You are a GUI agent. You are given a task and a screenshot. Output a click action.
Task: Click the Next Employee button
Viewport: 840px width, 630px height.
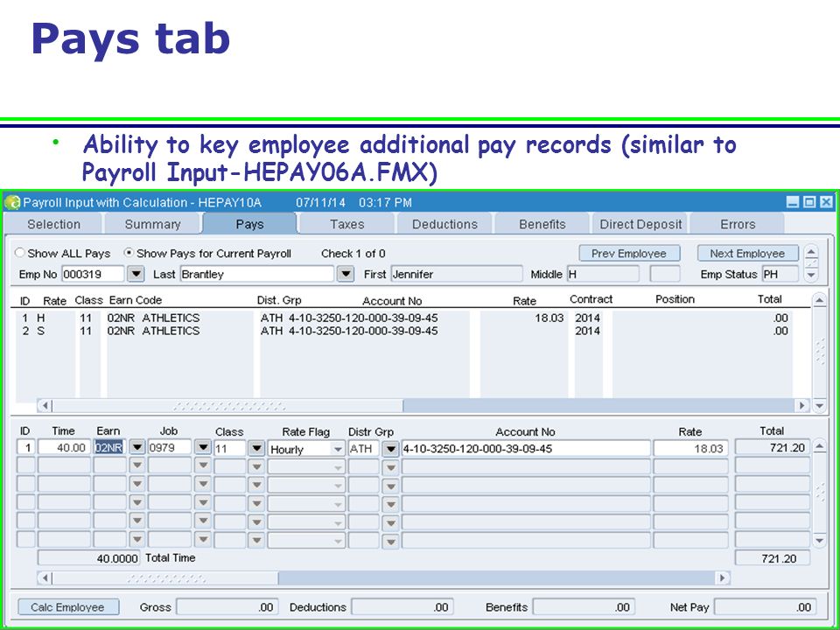point(748,254)
